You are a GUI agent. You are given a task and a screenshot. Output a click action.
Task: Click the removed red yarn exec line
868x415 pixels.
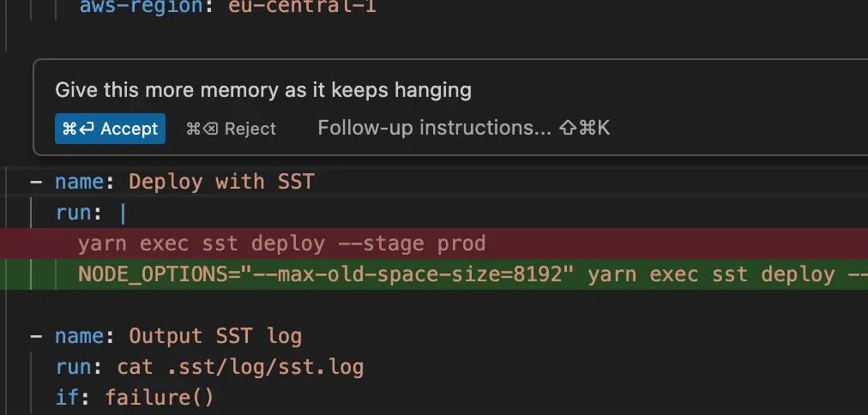coord(281,244)
